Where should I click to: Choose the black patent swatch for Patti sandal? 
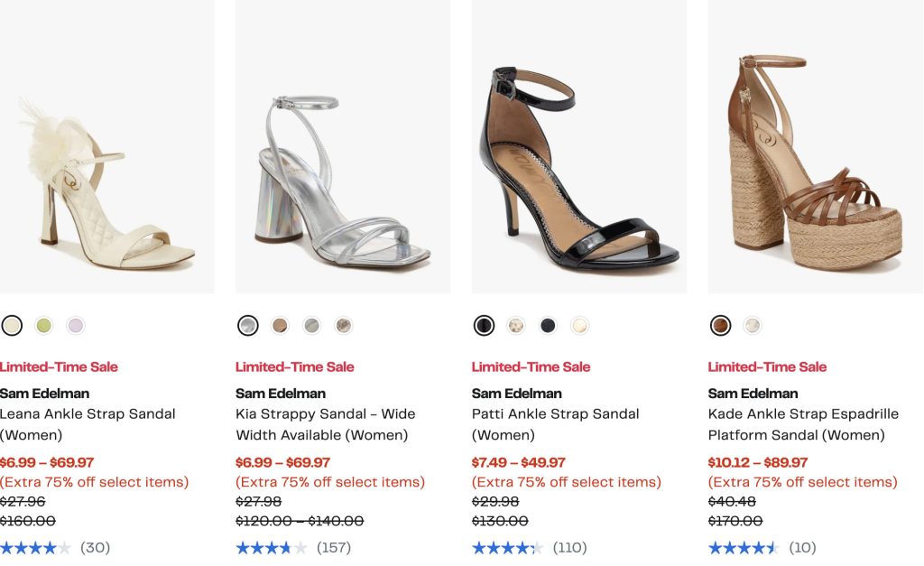[x=485, y=325]
